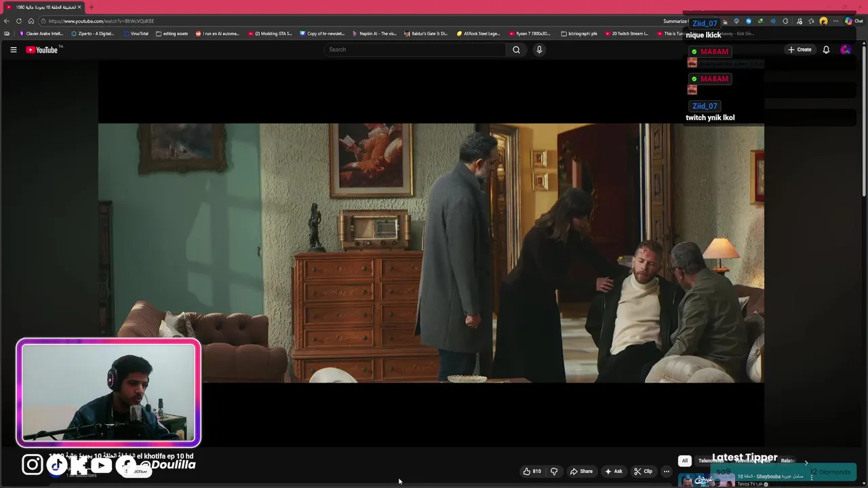This screenshot has width=868, height=488.
Task: Open the YouTube account avatar menu
Action: 845,49
